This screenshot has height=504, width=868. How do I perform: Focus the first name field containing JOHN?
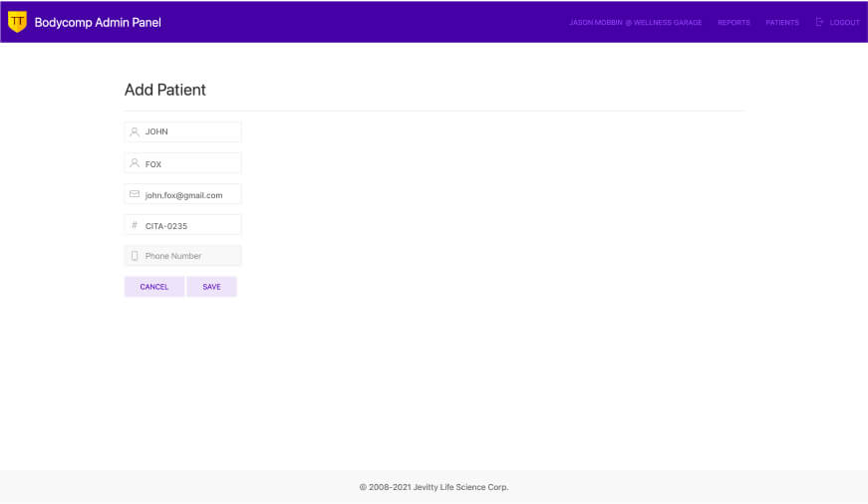189,131
